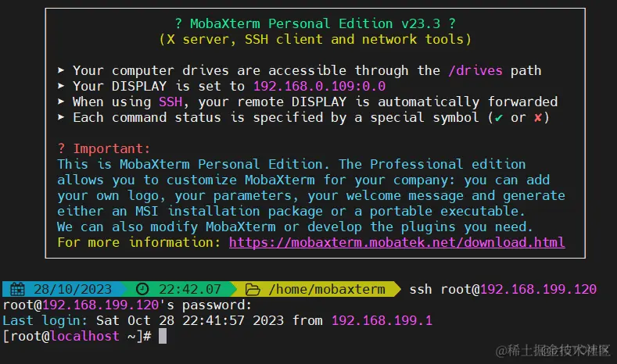This screenshot has height=364, width=617.
Task: Click the DISPLAY address 192.168.0.109:0.0
Action: coord(319,86)
